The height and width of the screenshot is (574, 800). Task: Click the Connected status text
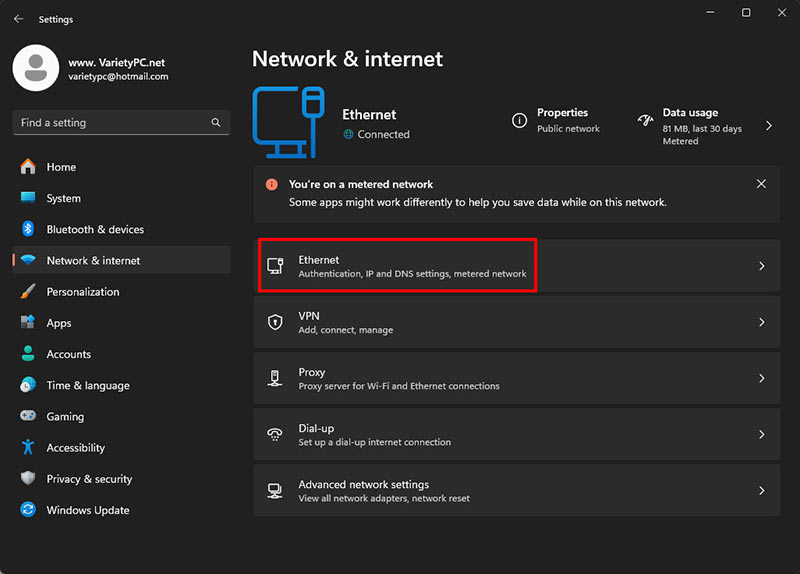pos(384,134)
